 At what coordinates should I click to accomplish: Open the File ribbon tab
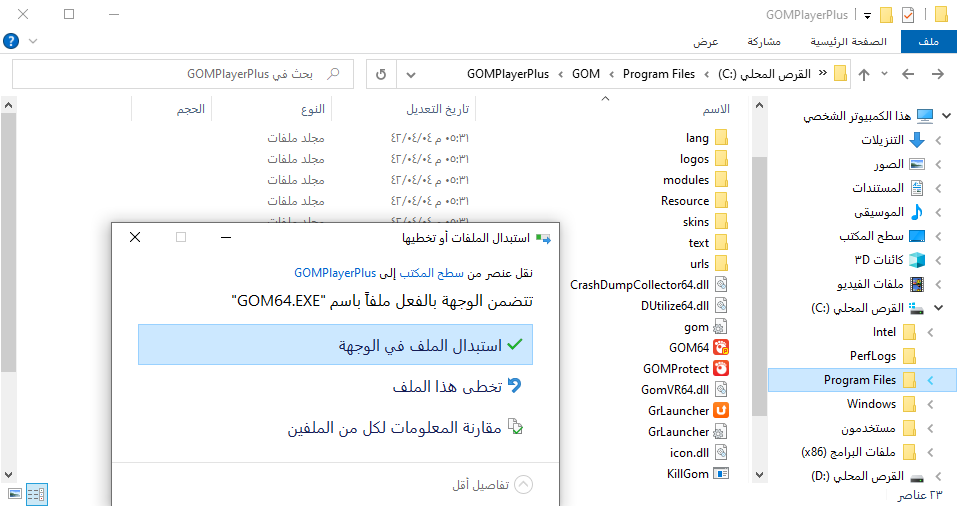(928, 42)
